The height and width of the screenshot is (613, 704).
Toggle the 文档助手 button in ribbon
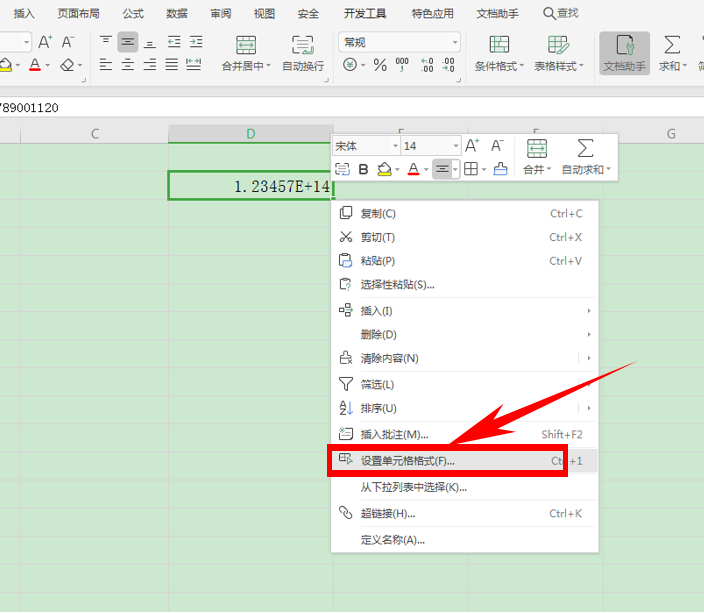point(625,53)
